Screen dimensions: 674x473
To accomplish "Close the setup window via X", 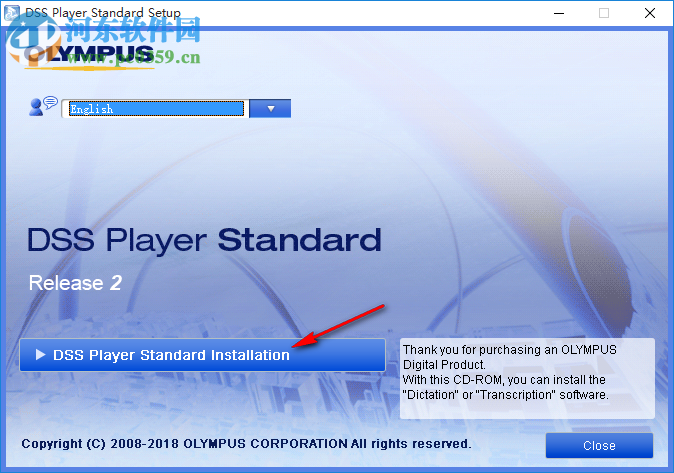I will point(650,13).
